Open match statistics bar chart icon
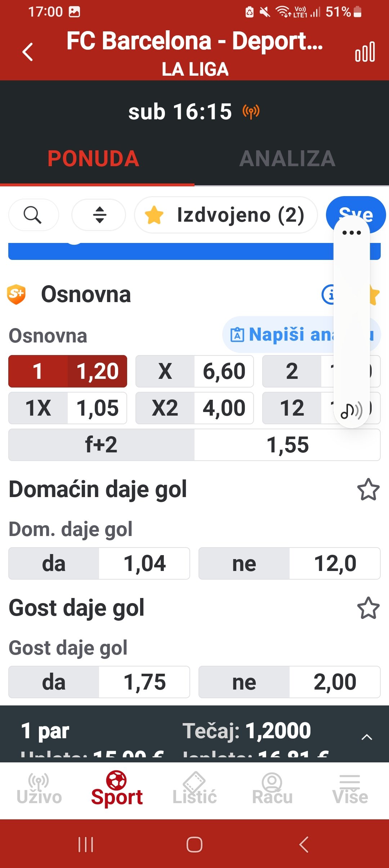 click(x=365, y=52)
